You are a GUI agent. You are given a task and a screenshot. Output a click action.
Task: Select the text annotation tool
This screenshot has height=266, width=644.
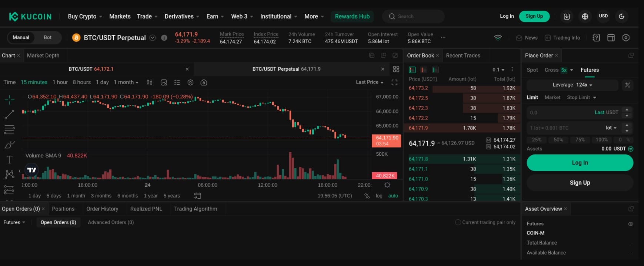9,159
